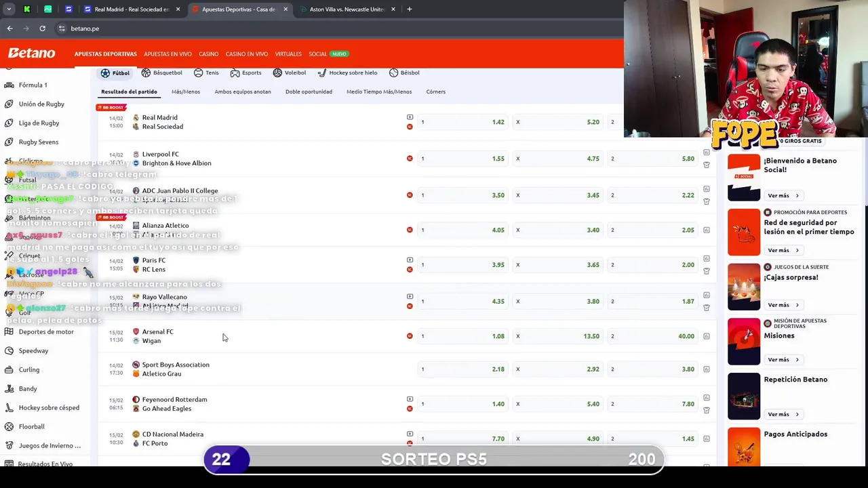Bet on Wigan win at 40.00
This screenshot has width=868, height=488.
click(x=652, y=336)
